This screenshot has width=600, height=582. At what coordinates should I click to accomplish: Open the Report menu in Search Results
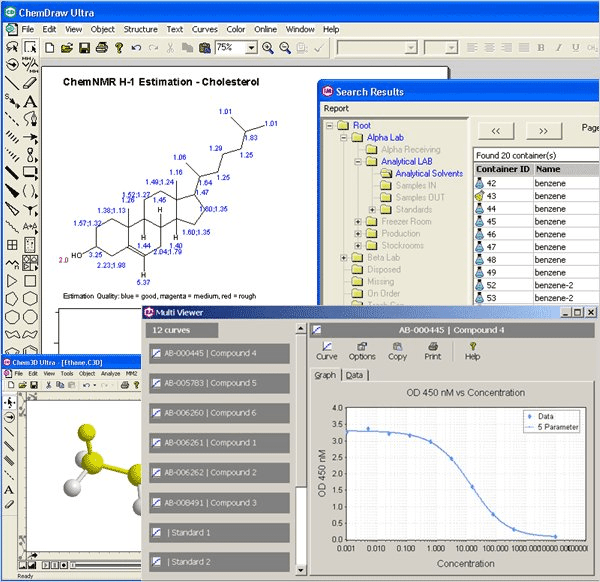(x=336, y=108)
